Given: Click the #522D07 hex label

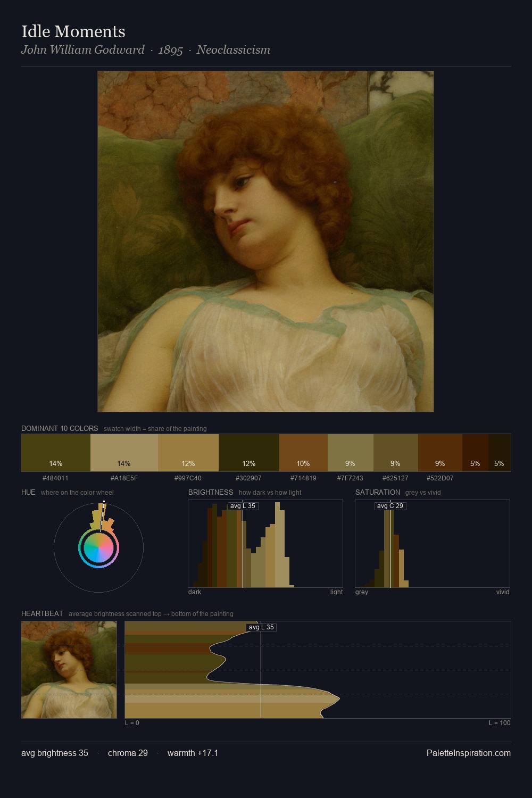Looking at the screenshot, I should tap(440, 478).
